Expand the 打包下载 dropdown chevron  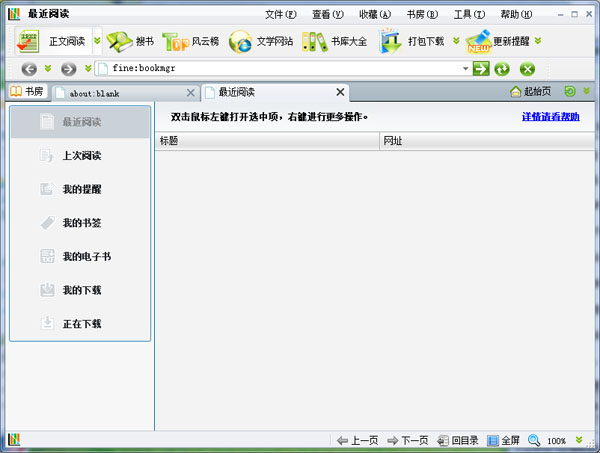coord(456,41)
